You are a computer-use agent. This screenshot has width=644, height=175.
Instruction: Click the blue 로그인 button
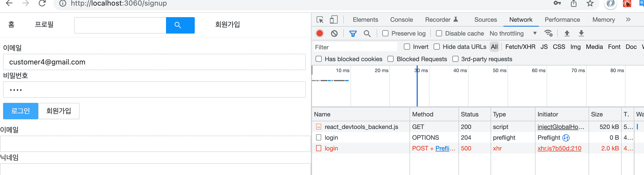point(21,111)
